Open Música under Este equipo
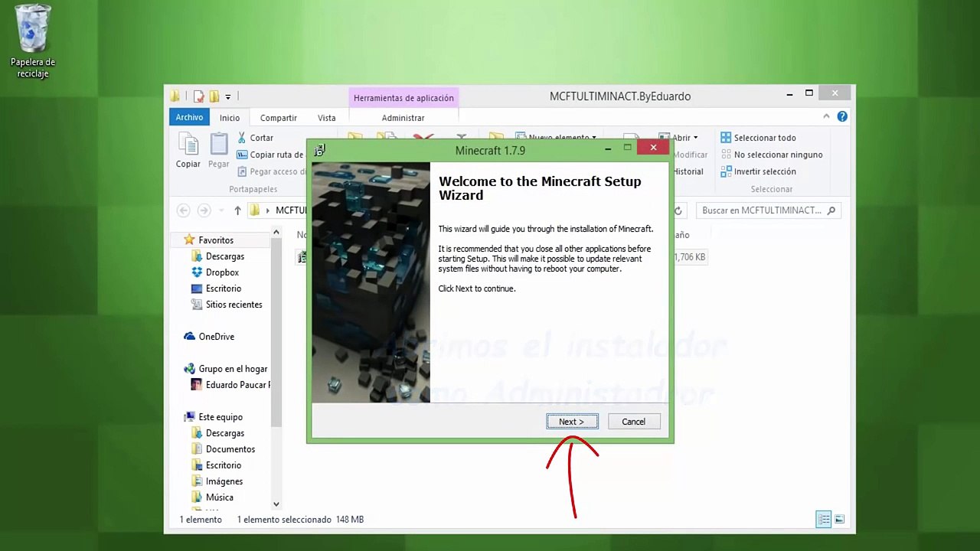 [x=220, y=497]
